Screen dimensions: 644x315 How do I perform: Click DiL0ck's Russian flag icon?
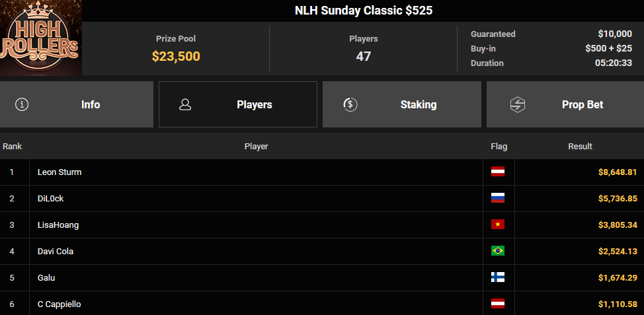coord(498,198)
